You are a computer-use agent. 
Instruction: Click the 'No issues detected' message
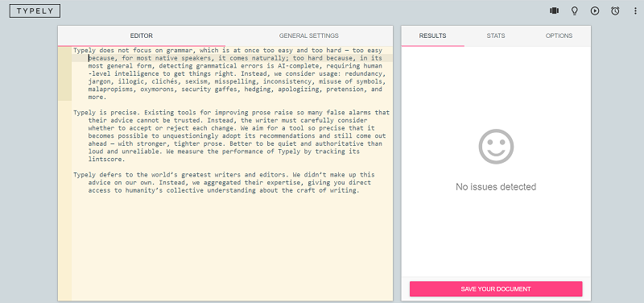click(x=496, y=187)
